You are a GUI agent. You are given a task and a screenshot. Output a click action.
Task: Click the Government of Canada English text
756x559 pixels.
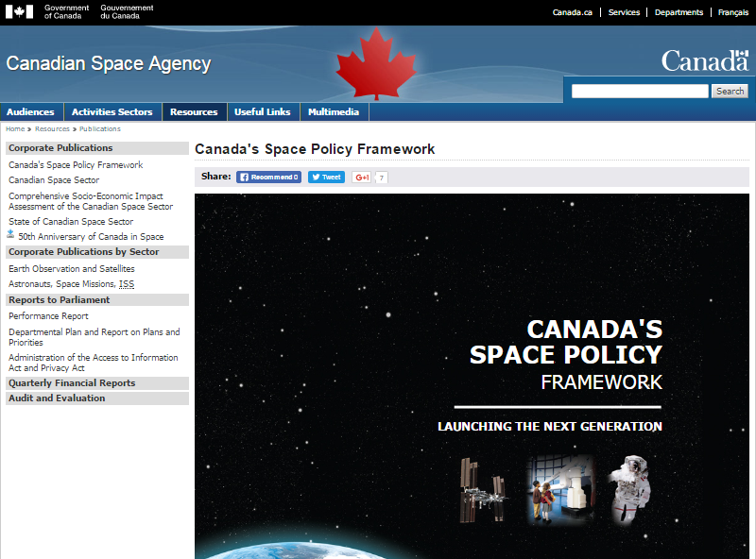click(66, 12)
